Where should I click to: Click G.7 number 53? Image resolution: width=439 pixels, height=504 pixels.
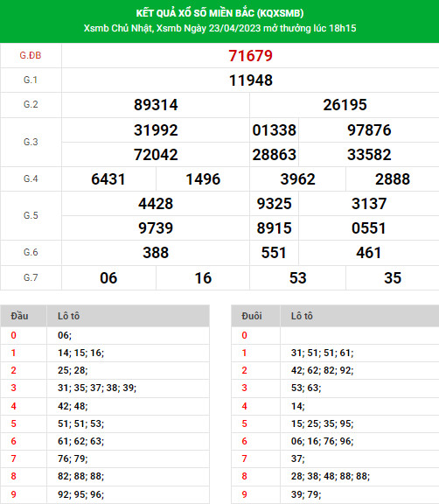(297, 278)
